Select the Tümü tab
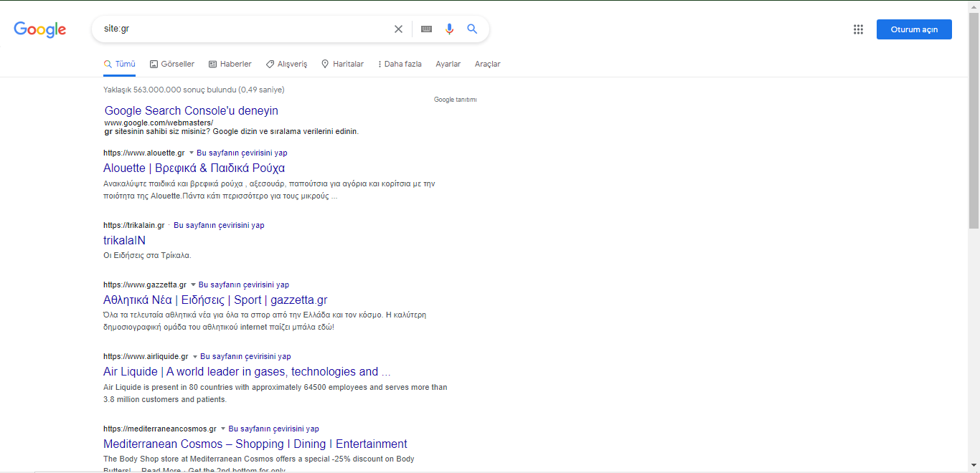 (x=119, y=64)
